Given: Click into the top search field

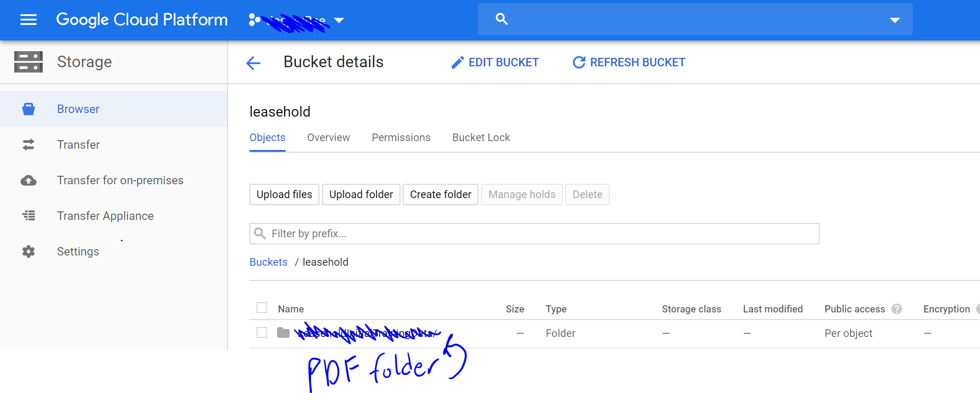Looking at the screenshot, I should [695, 19].
